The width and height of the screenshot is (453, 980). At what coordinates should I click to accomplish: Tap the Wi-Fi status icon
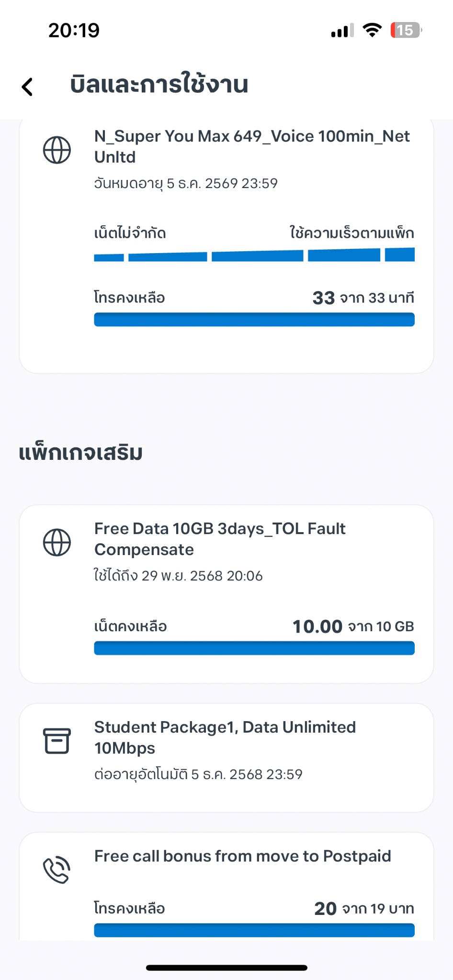pyautogui.click(x=372, y=30)
